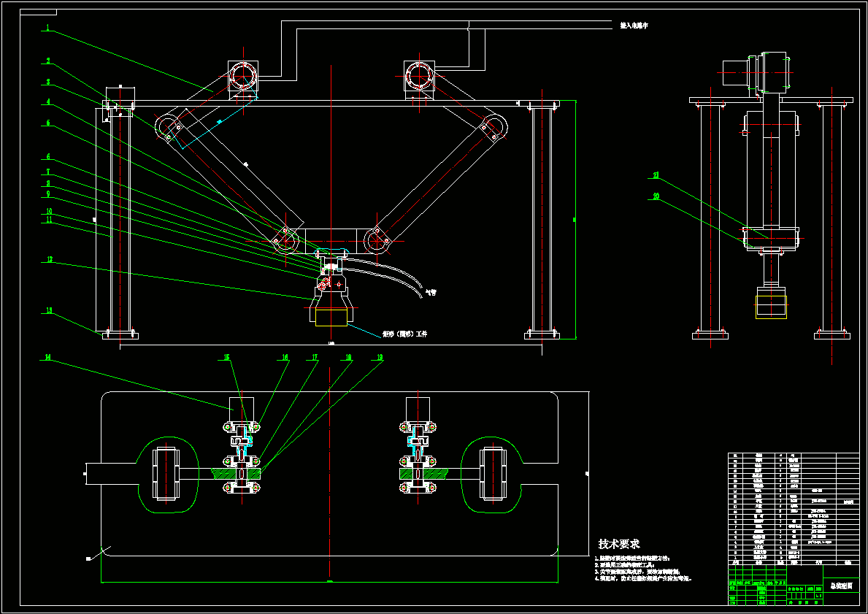Click technical requirement line starting with '2.'
This screenshot has width=868, height=614.
pyautogui.click(x=624, y=565)
